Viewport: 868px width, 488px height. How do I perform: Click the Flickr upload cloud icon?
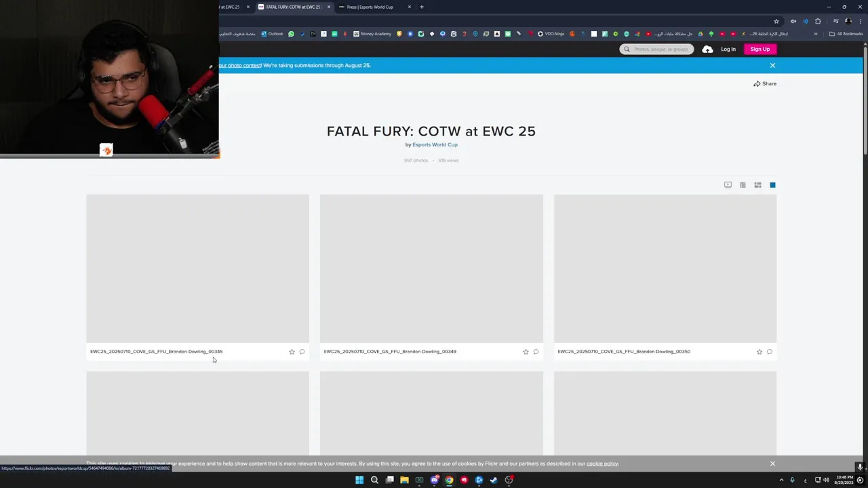tap(707, 49)
